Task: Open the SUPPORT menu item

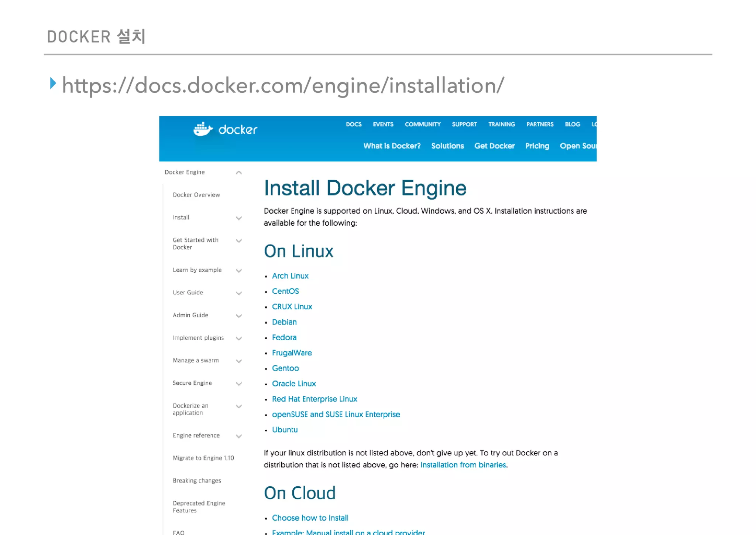Action: tap(464, 125)
